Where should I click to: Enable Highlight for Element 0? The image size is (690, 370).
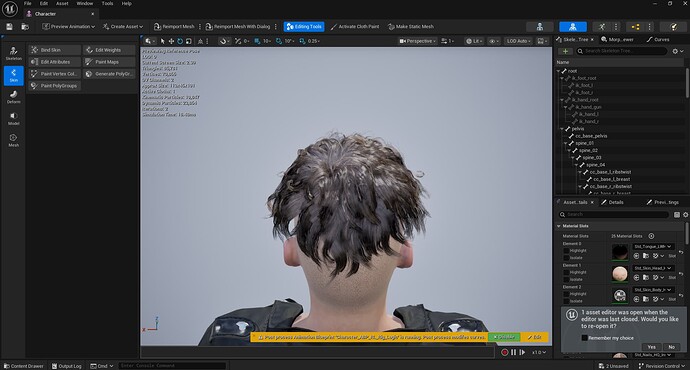[566, 251]
